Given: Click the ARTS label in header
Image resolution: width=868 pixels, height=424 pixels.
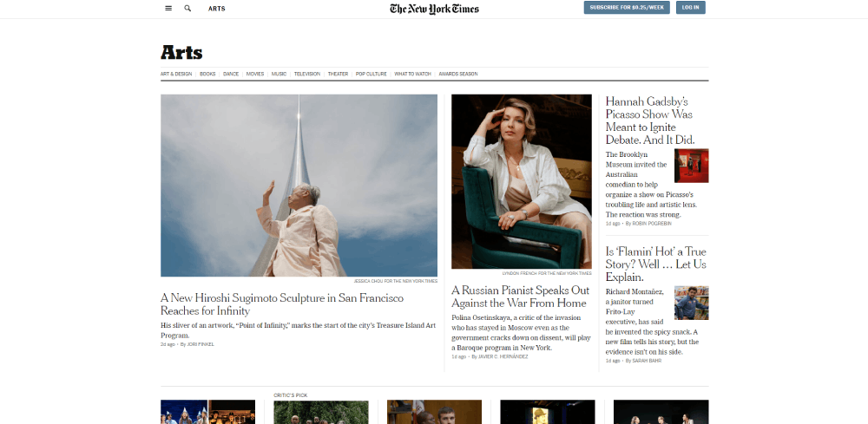Looking at the screenshot, I should 216,9.
